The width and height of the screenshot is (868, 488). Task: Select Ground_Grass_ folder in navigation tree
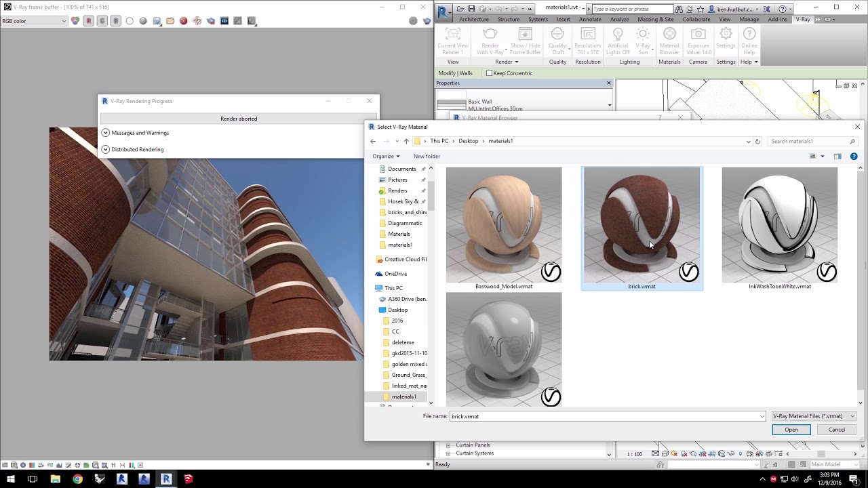(408, 375)
